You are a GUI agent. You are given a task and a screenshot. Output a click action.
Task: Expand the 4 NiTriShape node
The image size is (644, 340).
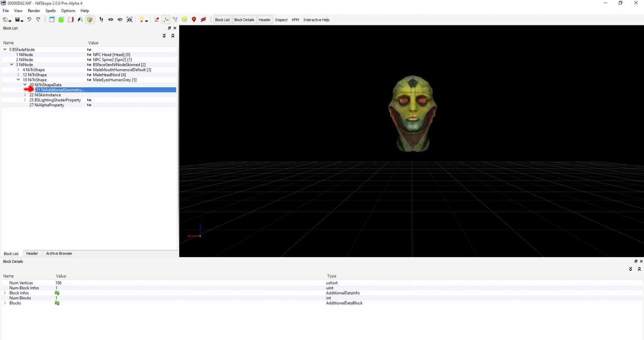[18, 70]
